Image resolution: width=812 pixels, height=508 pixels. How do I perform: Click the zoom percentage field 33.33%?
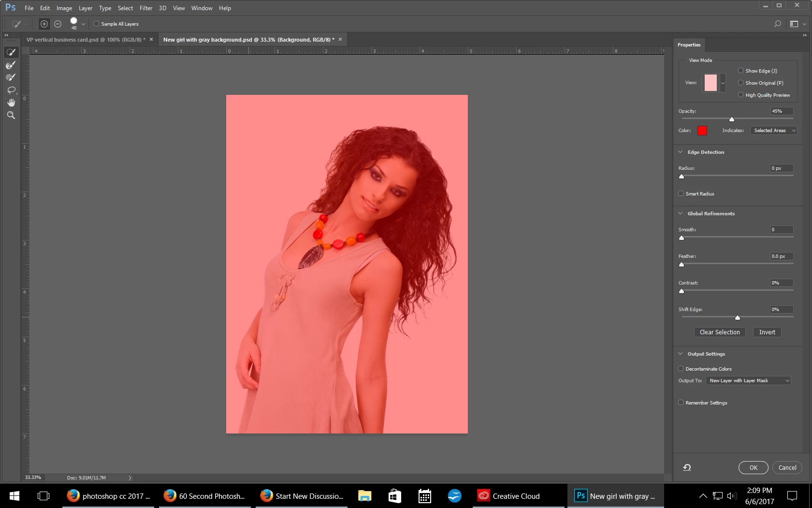point(33,478)
